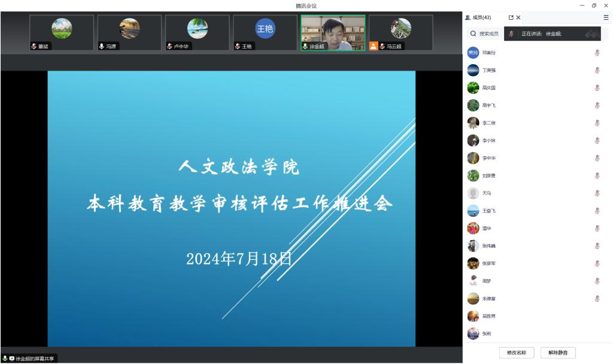Select 徐金超's live video thumbnail

[x=333, y=32]
